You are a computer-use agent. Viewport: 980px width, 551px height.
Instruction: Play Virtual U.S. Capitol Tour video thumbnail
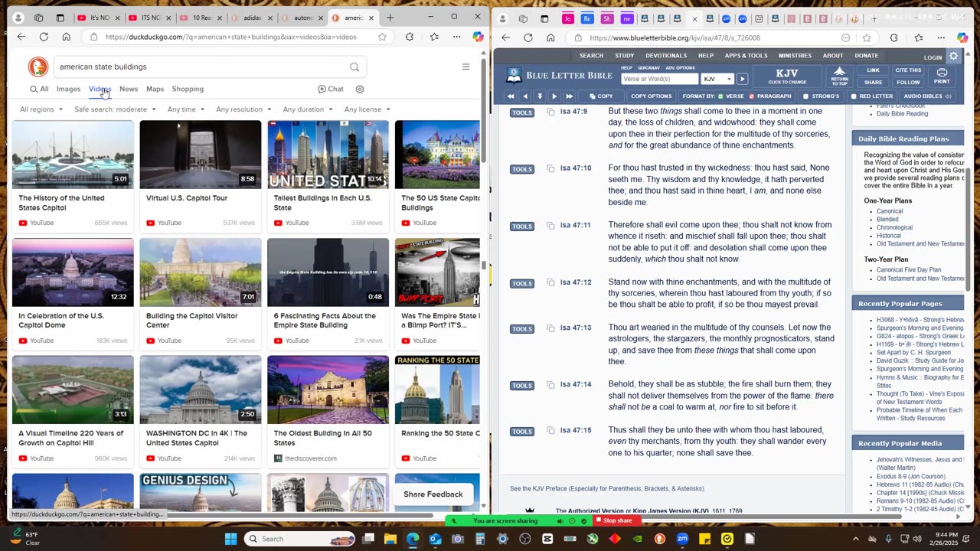pos(200,155)
